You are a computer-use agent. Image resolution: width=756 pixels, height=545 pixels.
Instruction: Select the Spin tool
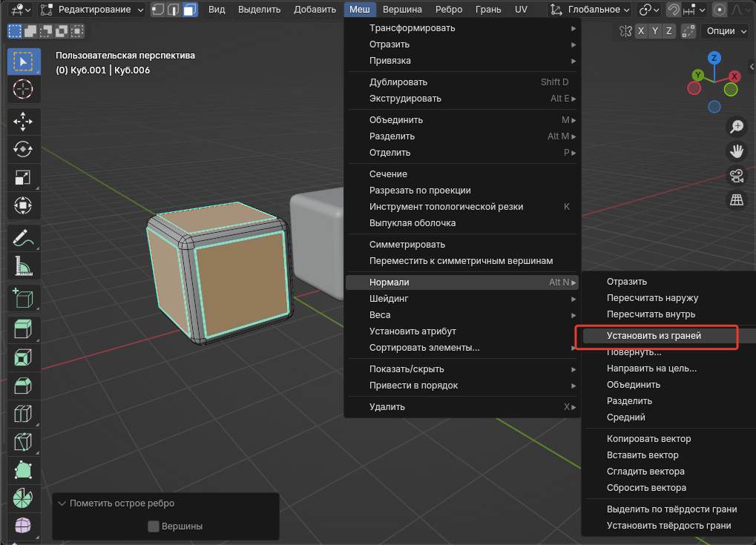[x=23, y=498]
